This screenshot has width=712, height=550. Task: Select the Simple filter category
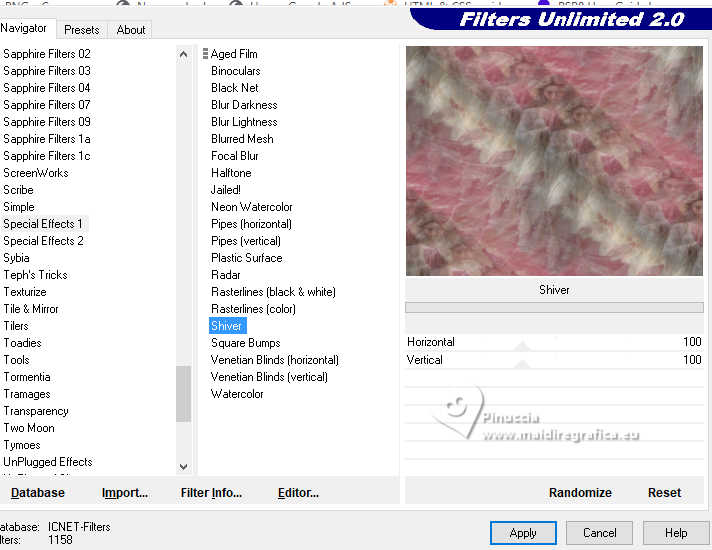[19, 207]
